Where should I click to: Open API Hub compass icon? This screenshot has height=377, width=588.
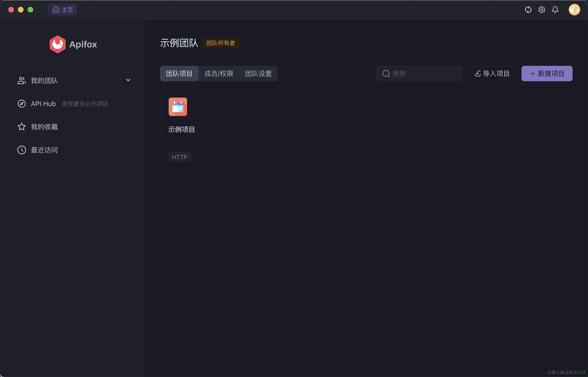click(21, 104)
